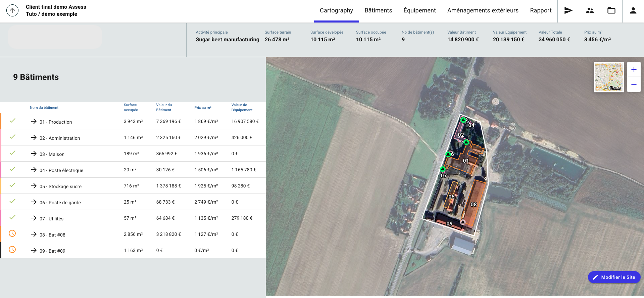Select building 08 label on the map

tap(474, 204)
